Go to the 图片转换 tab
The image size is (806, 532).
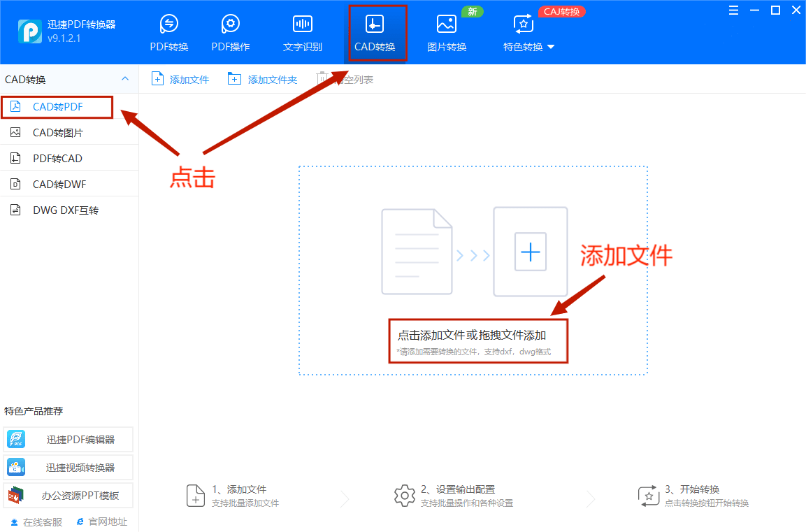click(447, 33)
